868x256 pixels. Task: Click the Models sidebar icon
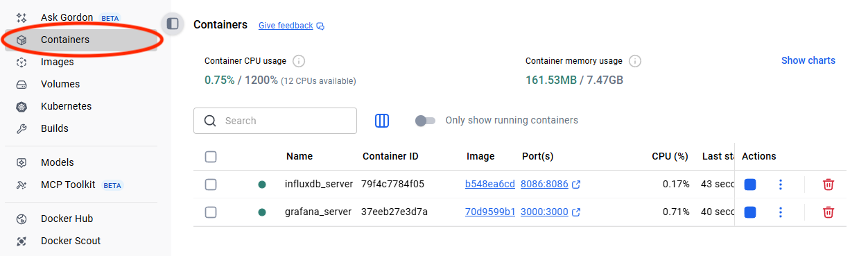[x=21, y=162]
